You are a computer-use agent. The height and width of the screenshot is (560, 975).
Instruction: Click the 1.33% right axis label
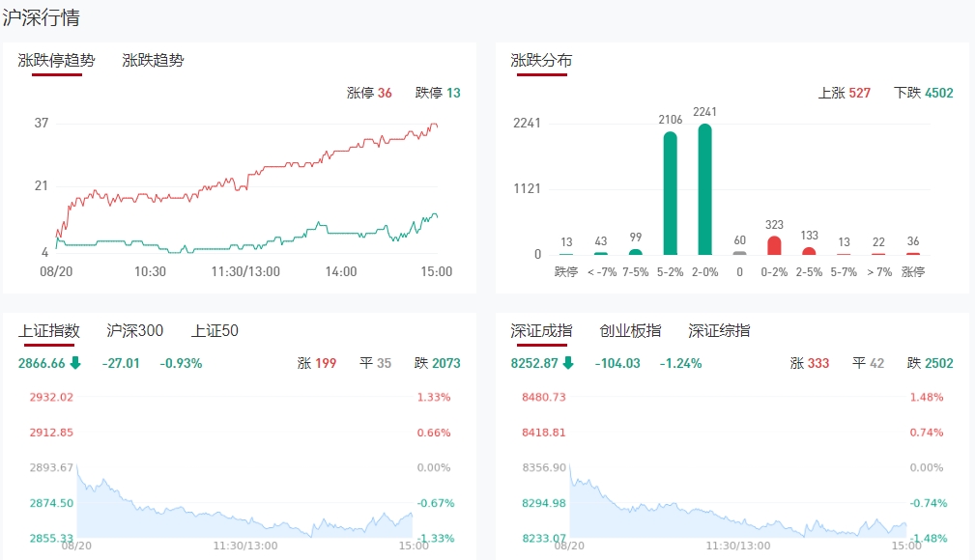434,397
